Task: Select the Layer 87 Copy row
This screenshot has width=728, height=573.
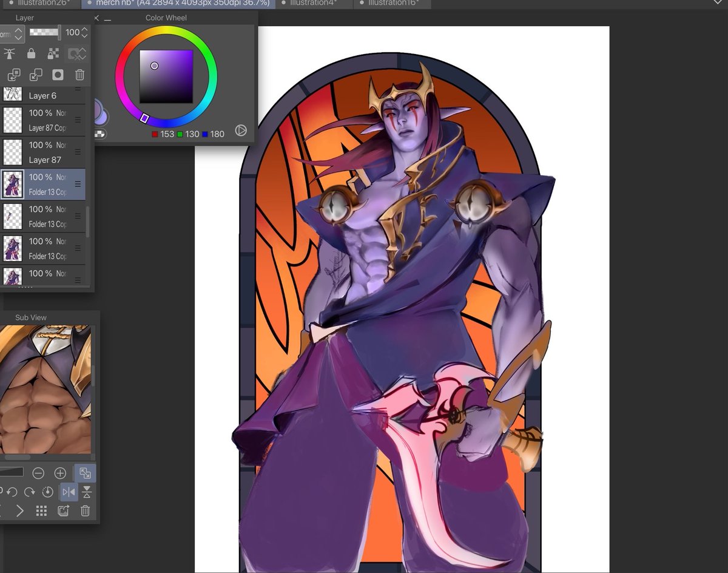Action: pos(42,120)
